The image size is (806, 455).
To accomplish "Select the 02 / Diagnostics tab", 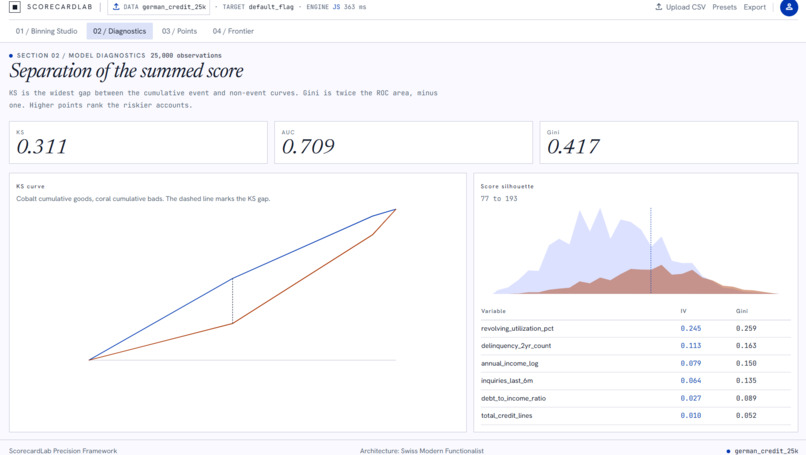I will [x=119, y=31].
